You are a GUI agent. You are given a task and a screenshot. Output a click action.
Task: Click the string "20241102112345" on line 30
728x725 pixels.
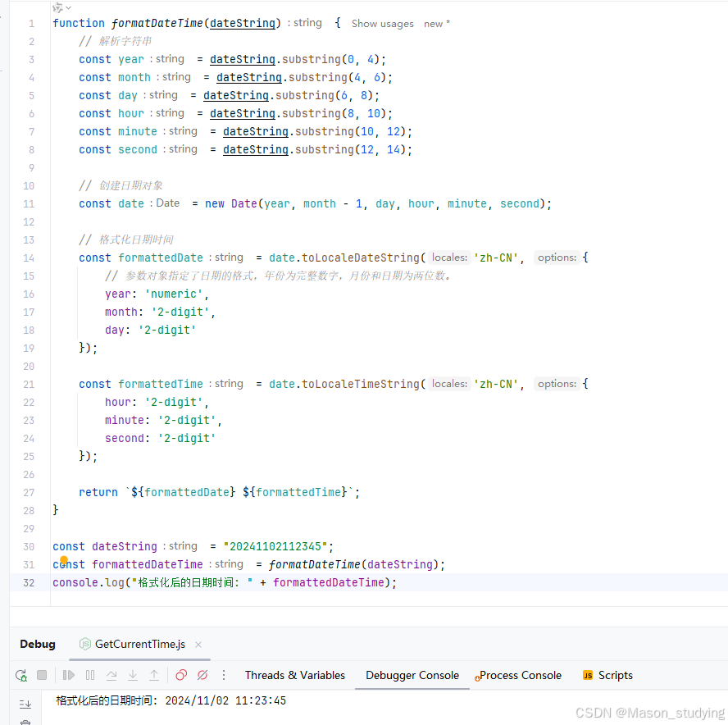(x=275, y=546)
